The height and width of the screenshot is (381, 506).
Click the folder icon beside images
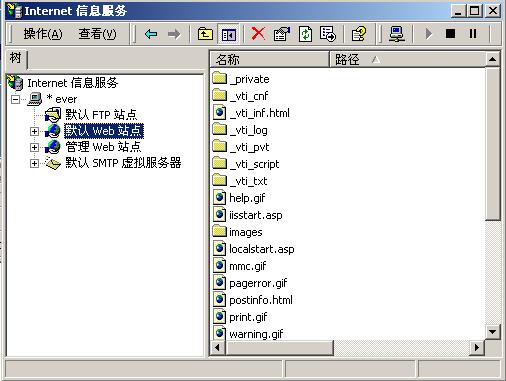click(219, 231)
